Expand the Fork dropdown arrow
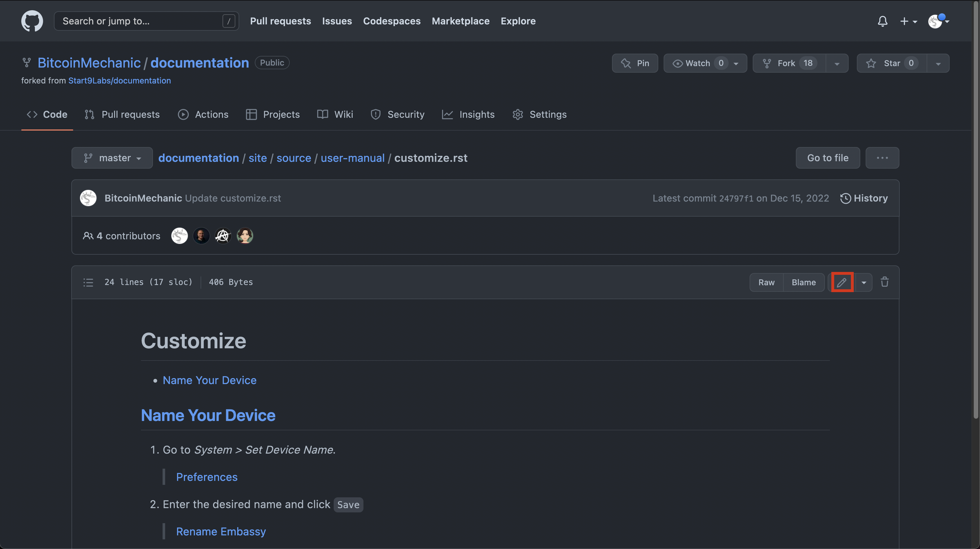 click(x=837, y=63)
